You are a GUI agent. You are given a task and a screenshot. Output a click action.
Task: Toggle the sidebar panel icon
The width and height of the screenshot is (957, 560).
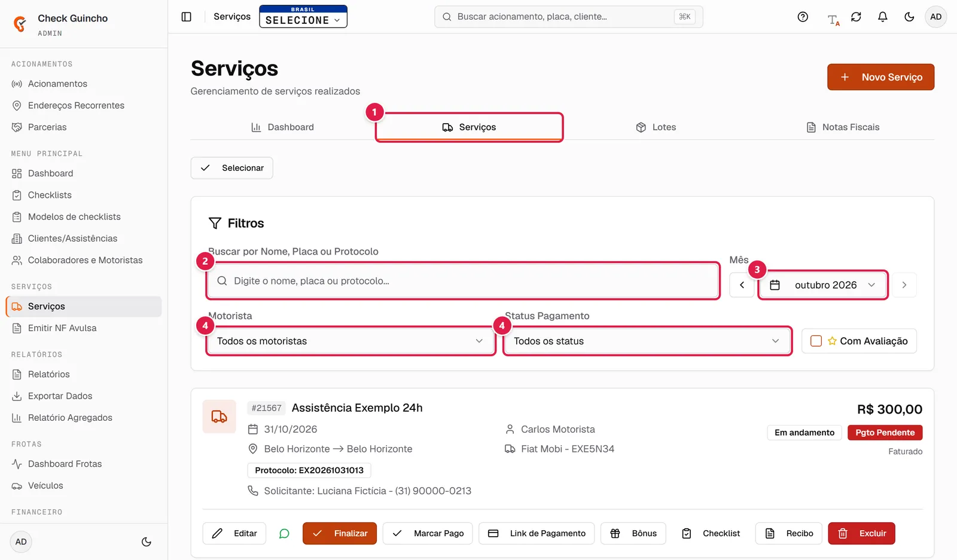(187, 17)
